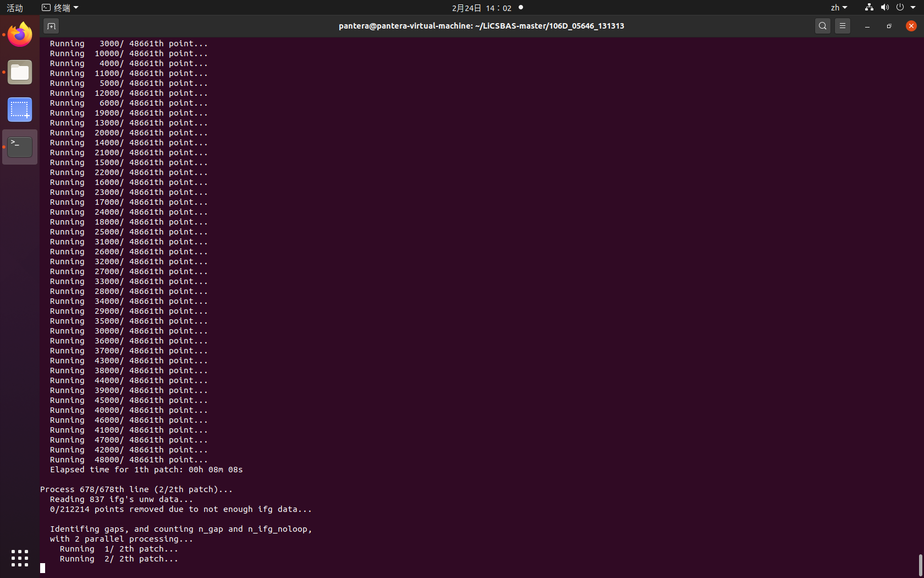Click the volume icon in the top bar

[884, 8]
